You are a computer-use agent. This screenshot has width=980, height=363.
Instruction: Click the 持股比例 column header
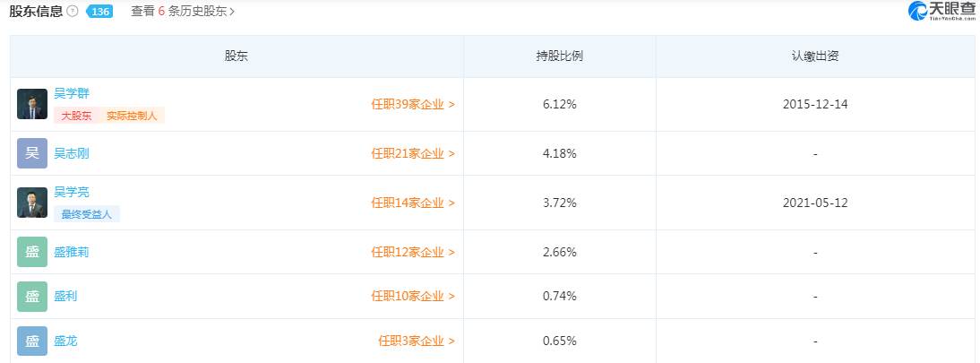(559, 56)
